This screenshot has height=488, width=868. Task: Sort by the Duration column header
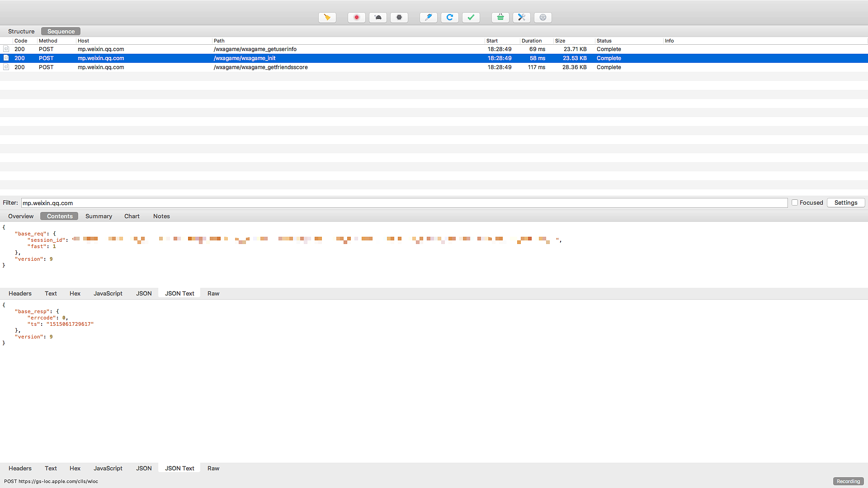pyautogui.click(x=532, y=41)
